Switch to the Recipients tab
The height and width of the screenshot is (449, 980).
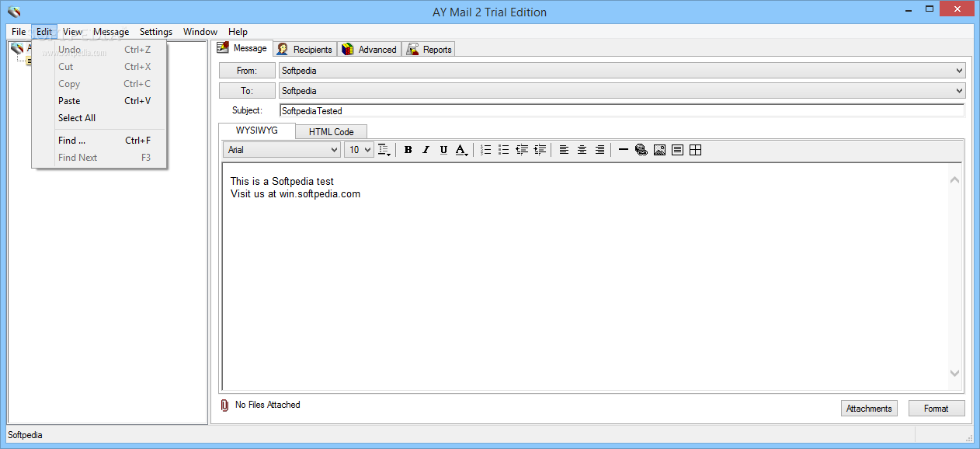tap(305, 50)
